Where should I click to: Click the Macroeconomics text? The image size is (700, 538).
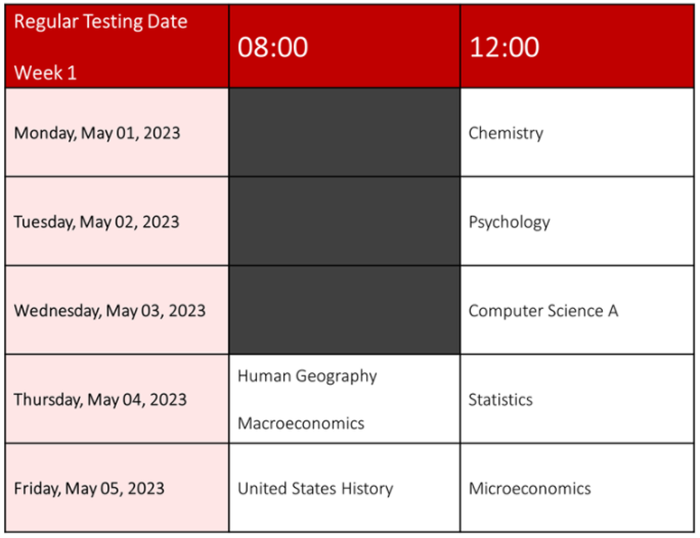click(x=301, y=423)
